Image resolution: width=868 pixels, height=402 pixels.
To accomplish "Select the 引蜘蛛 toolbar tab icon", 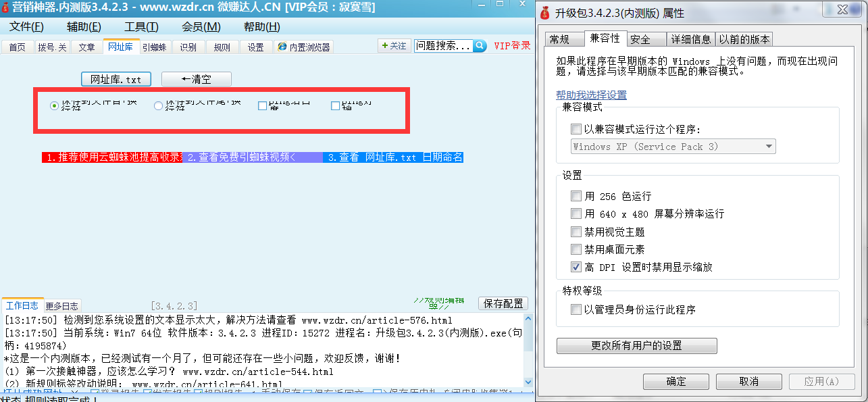I will coord(154,47).
